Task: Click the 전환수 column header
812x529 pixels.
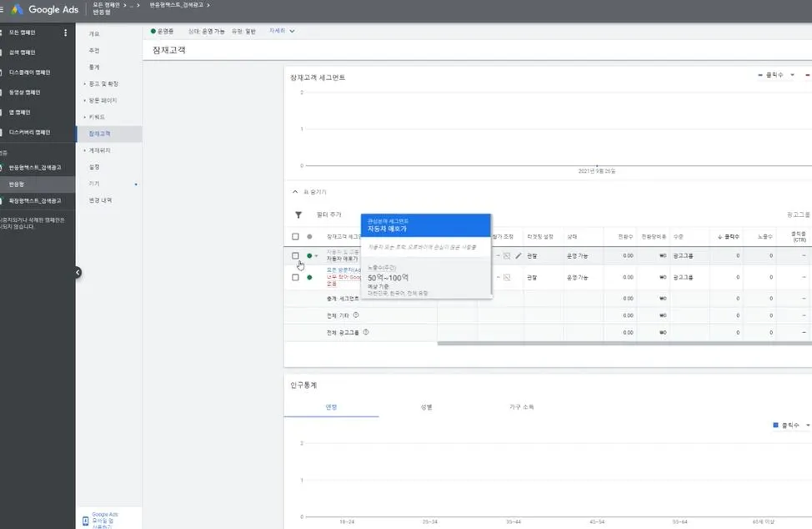Action: pos(625,237)
